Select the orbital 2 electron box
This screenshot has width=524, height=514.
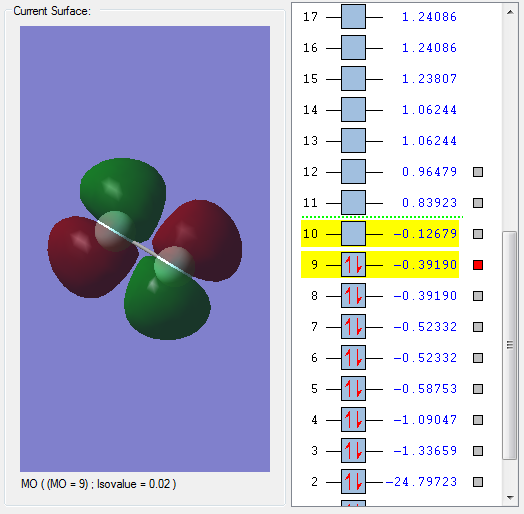pos(353,482)
